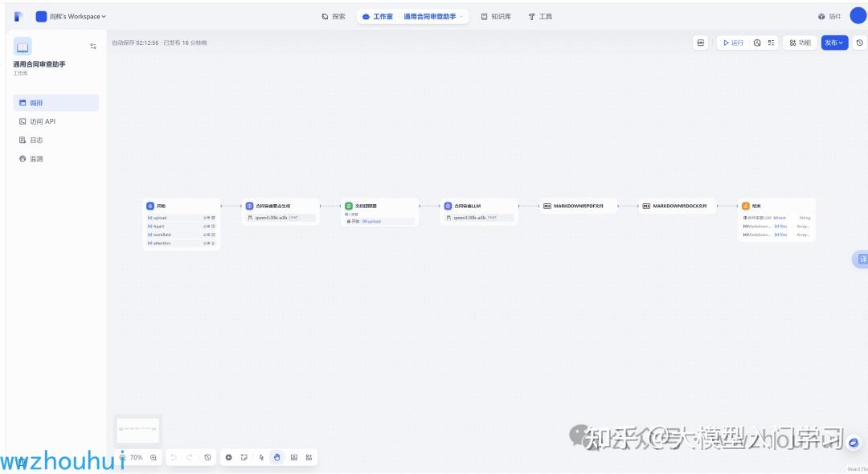Select the 开始 start node
Image resolution: width=868 pixels, height=474 pixels.
[182, 224]
